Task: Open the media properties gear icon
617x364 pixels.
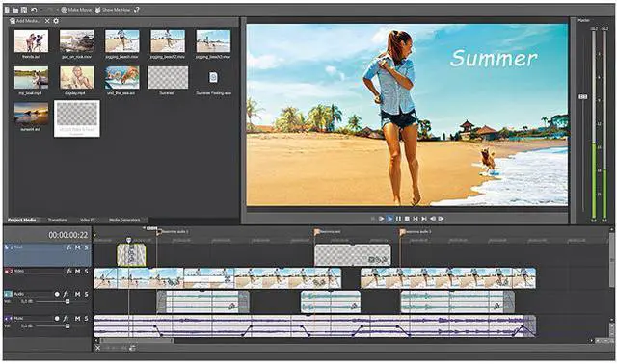Action: click(56, 21)
